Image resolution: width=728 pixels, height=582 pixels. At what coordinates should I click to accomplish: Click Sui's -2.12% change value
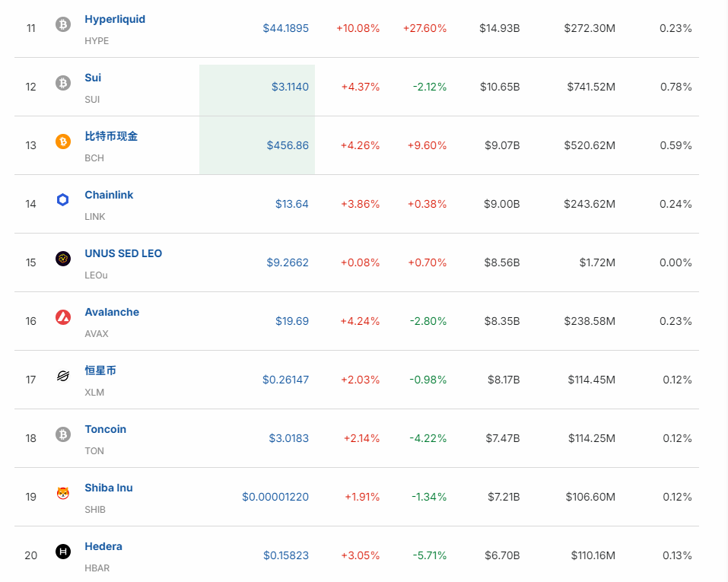point(430,87)
